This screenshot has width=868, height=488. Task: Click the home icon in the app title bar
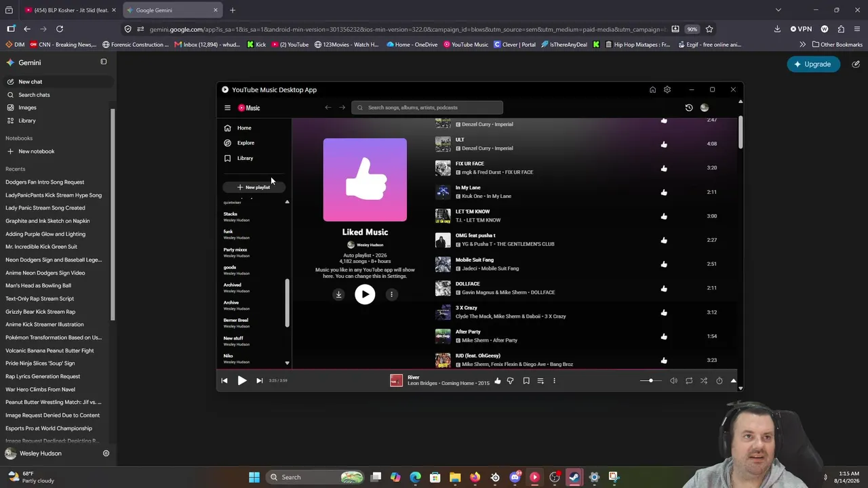point(652,89)
